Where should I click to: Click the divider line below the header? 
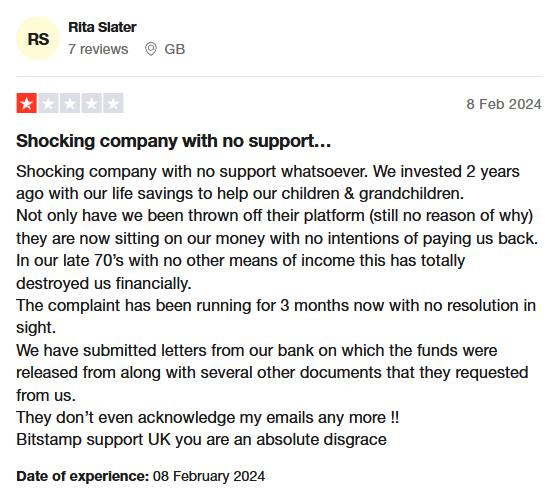[279, 76]
